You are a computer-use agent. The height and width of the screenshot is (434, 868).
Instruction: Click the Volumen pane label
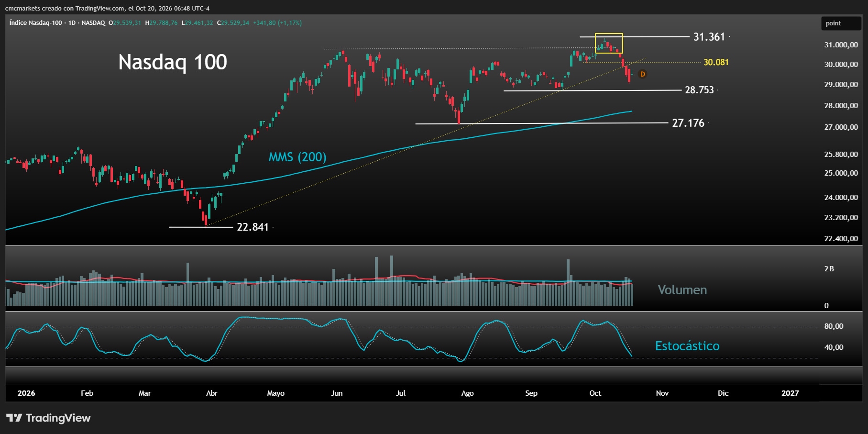[682, 290]
